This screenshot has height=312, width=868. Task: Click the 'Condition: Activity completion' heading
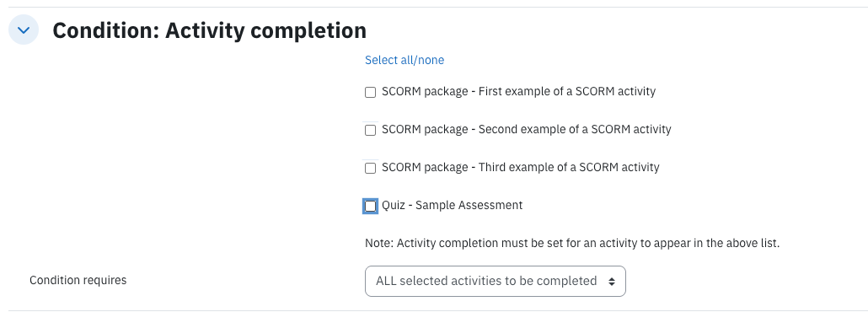[209, 30]
